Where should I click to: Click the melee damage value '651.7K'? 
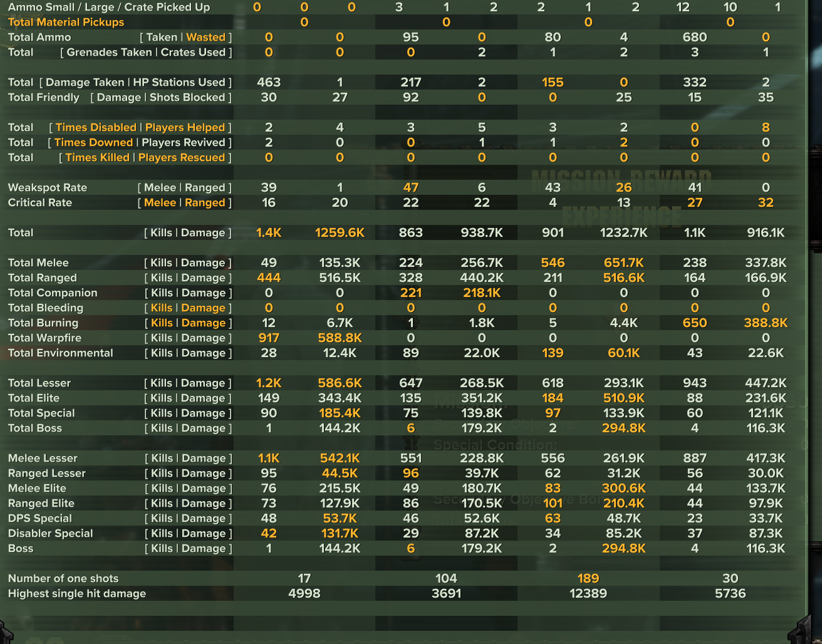pos(623,262)
